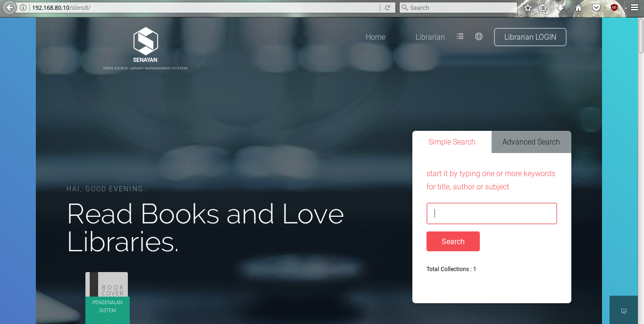Switch to the Advanced Search tab

pyautogui.click(x=531, y=142)
